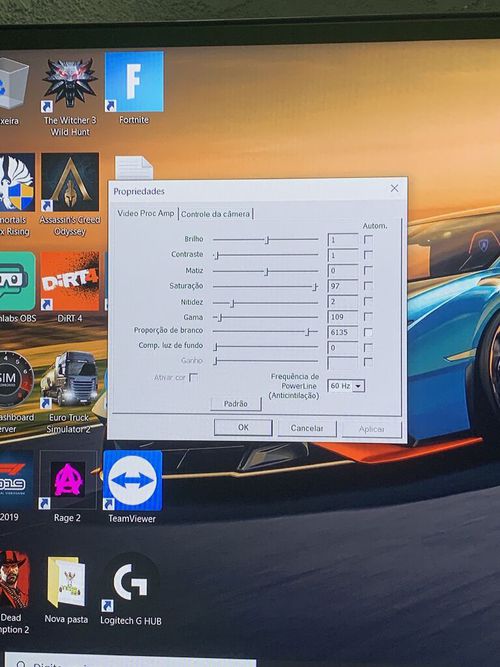Tick the Autom. checkbox for Saturação

tap(368, 285)
